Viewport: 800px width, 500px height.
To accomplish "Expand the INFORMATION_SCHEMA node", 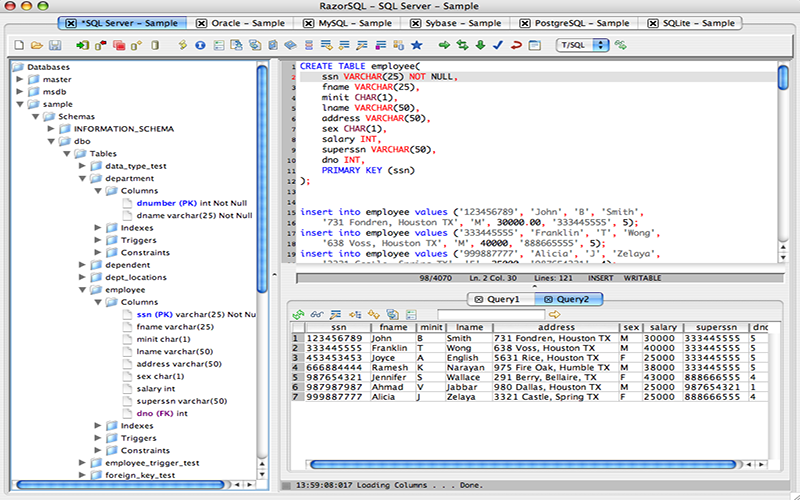I will tap(51, 129).
